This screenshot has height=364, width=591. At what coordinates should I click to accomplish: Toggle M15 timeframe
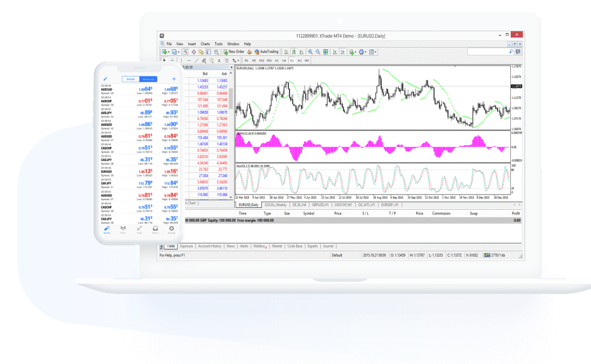click(x=262, y=60)
